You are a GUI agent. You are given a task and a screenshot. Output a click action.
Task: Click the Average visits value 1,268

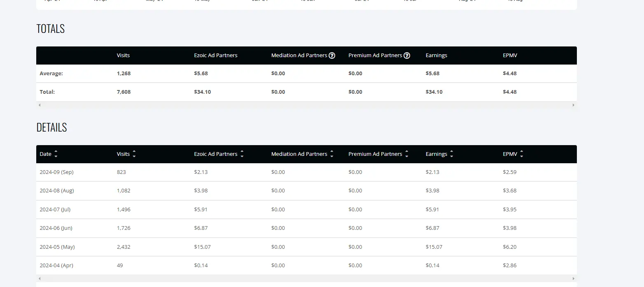click(124, 74)
